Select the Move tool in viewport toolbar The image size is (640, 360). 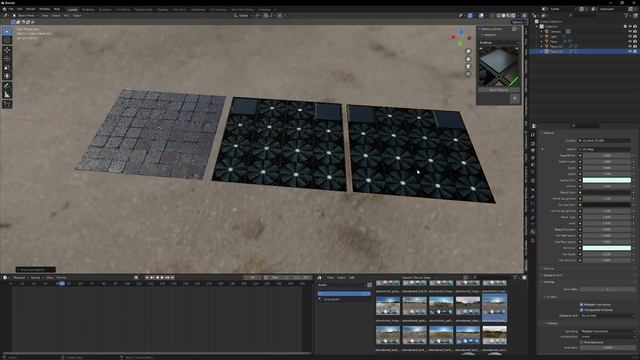tap(7, 50)
